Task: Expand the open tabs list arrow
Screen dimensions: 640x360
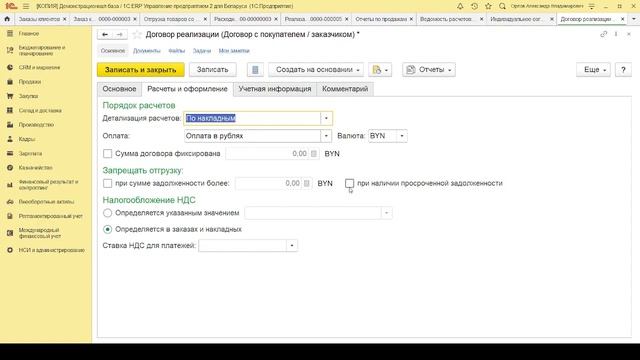Action: 634,19
